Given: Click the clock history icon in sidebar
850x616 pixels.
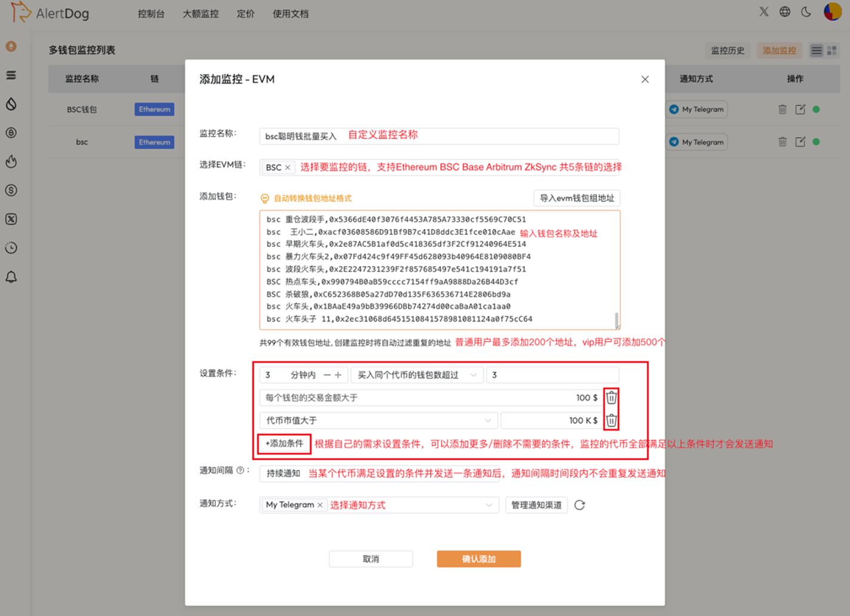Looking at the screenshot, I should click(x=11, y=247).
